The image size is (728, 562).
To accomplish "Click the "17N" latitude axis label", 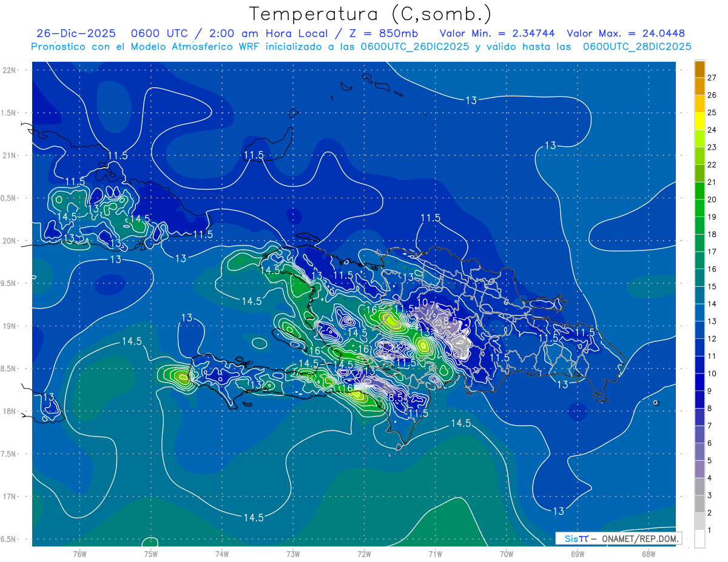I will [x=9, y=497].
